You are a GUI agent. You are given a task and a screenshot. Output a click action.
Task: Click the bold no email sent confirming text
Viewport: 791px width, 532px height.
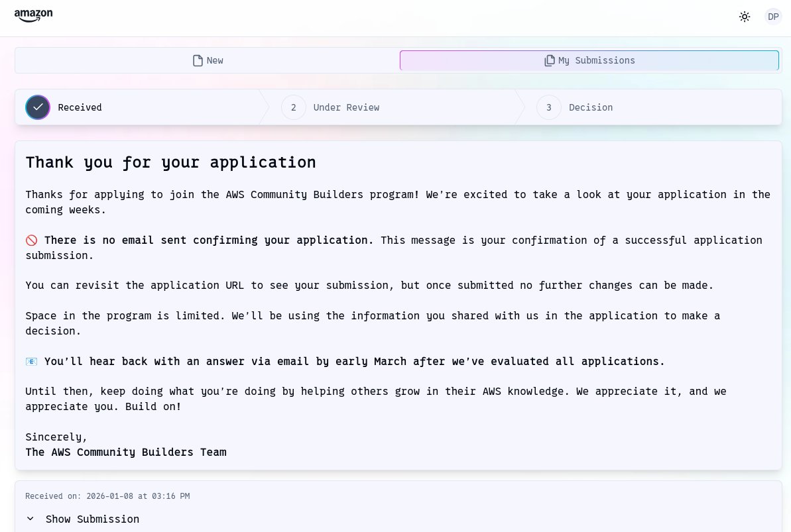tap(209, 240)
